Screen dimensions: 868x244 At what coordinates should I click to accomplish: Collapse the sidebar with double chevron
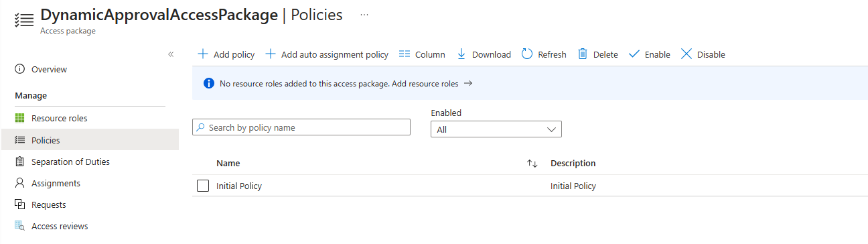pos(171,54)
